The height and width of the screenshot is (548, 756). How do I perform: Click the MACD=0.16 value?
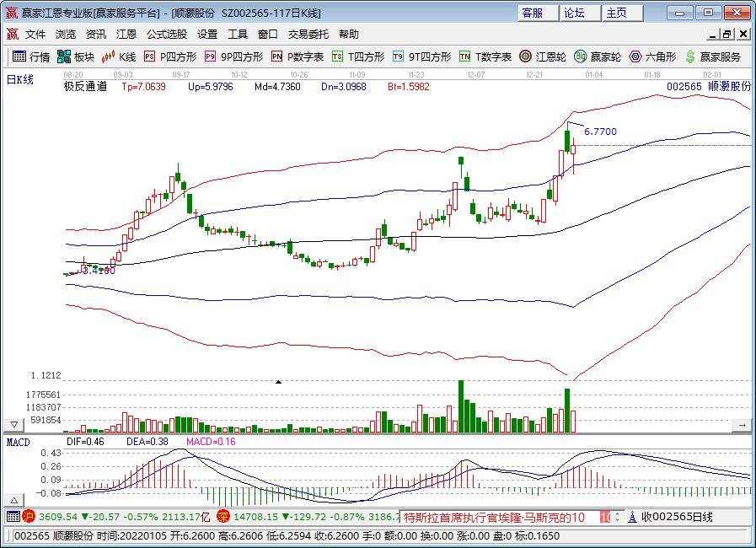coord(211,442)
